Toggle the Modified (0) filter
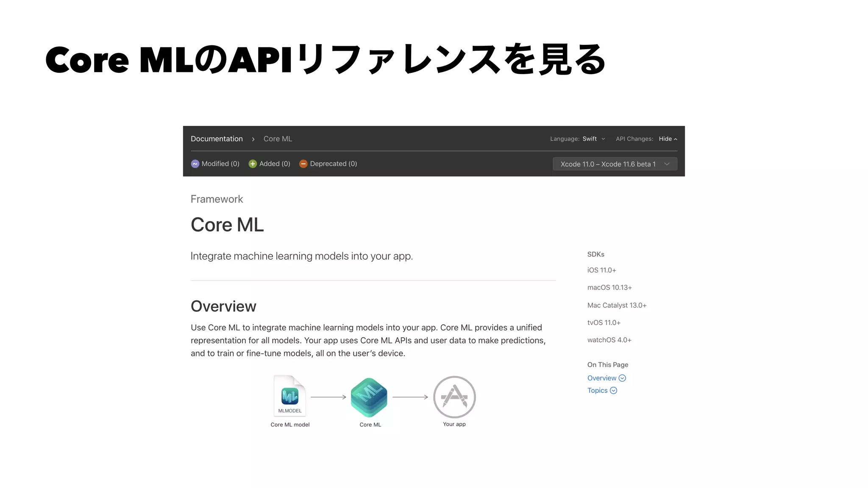 click(215, 164)
